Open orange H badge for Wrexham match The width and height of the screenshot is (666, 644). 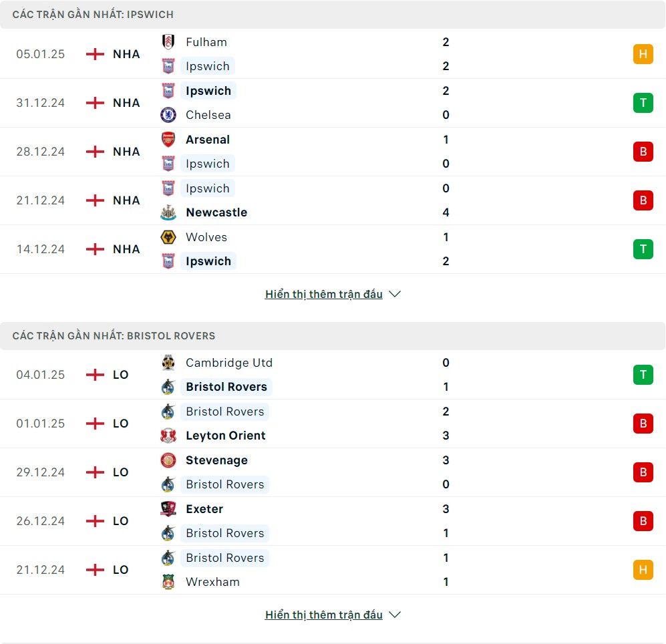[643, 570]
